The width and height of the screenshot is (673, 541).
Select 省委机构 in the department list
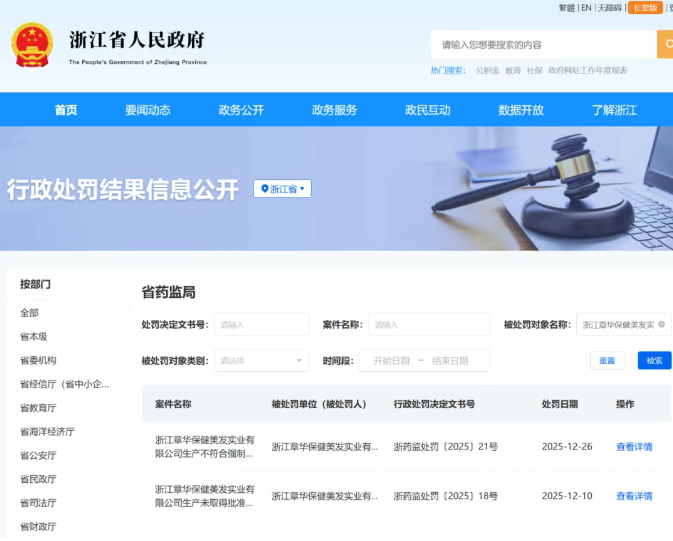click(x=38, y=360)
